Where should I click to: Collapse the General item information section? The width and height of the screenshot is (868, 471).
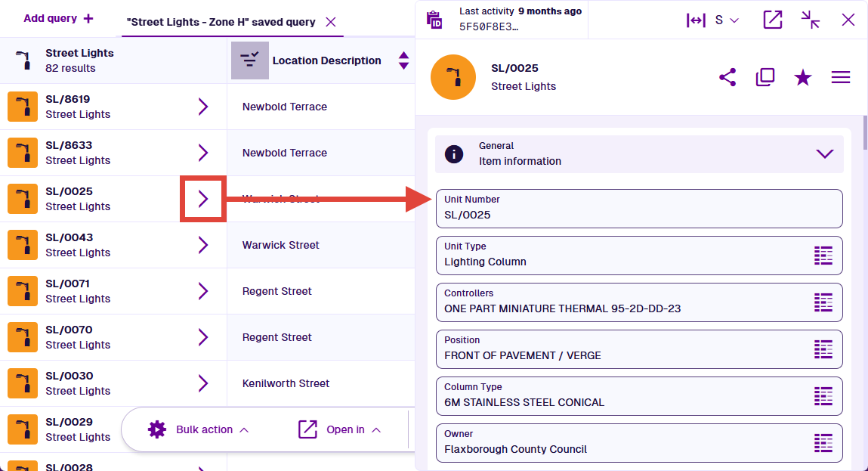824,154
